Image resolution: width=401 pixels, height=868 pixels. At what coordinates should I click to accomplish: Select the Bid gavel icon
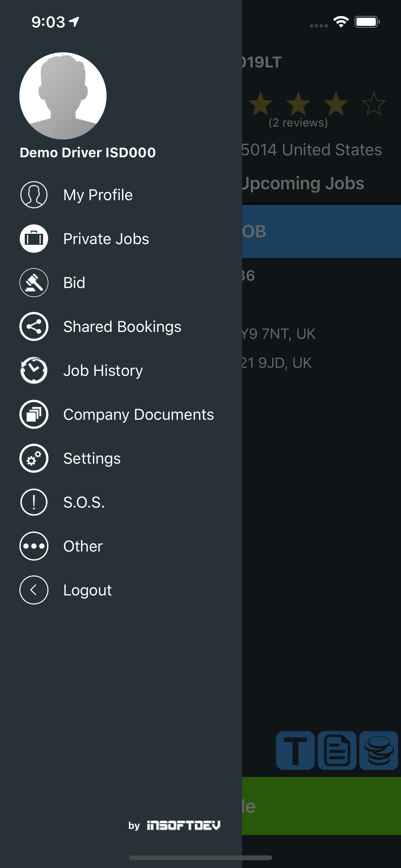tap(34, 282)
